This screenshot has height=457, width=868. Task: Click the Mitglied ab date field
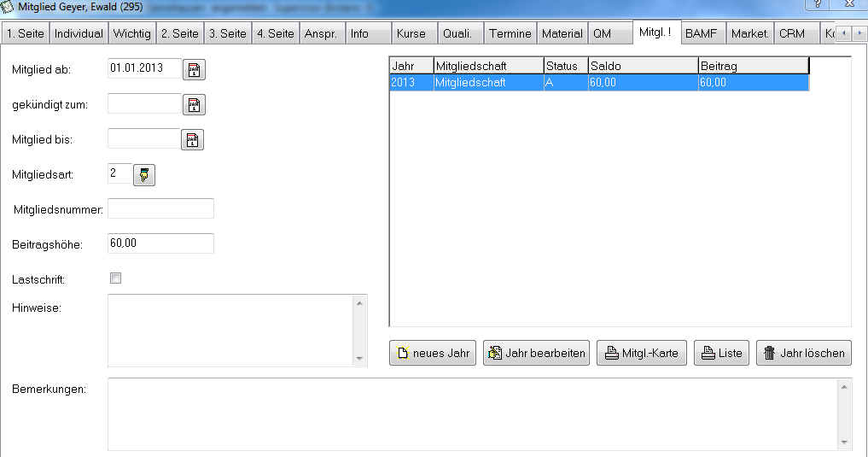[144, 68]
